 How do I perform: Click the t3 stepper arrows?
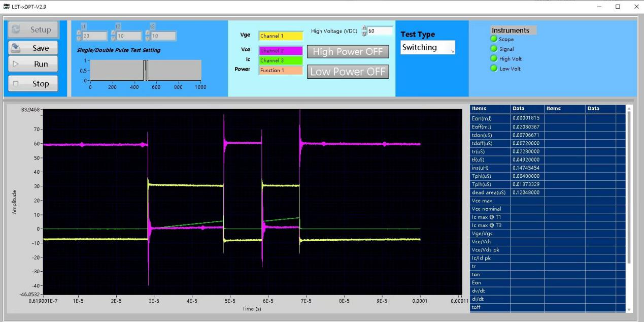[x=148, y=36]
